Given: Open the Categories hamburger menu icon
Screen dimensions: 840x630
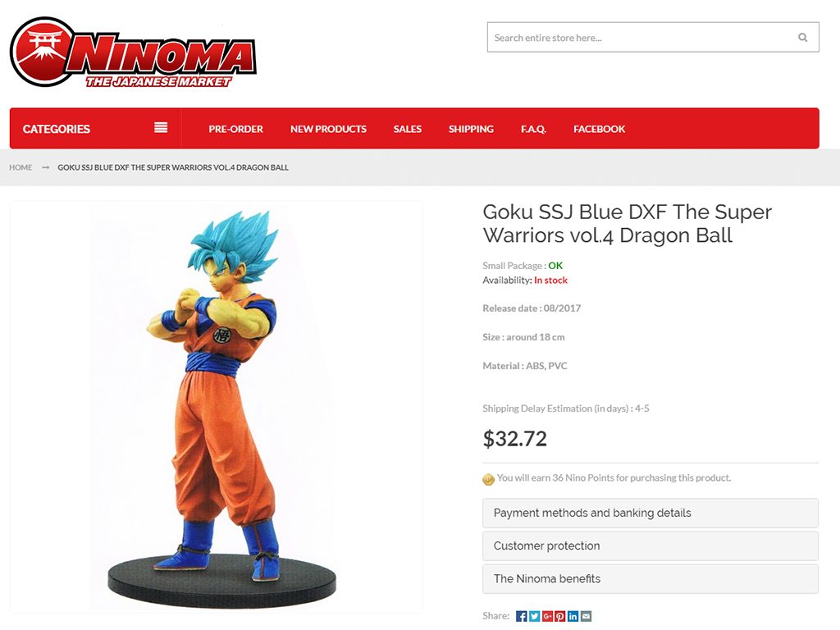Looking at the screenshot, I should click(161, 127).
